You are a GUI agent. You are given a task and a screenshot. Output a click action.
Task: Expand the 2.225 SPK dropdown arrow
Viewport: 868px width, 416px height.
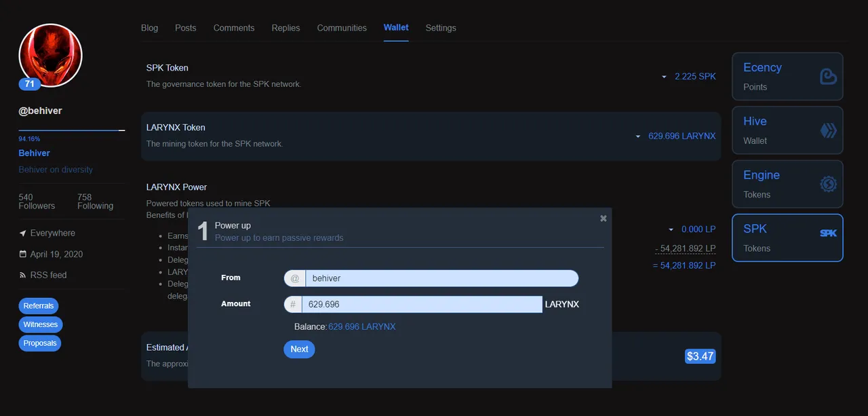click(x=664, y=77)
